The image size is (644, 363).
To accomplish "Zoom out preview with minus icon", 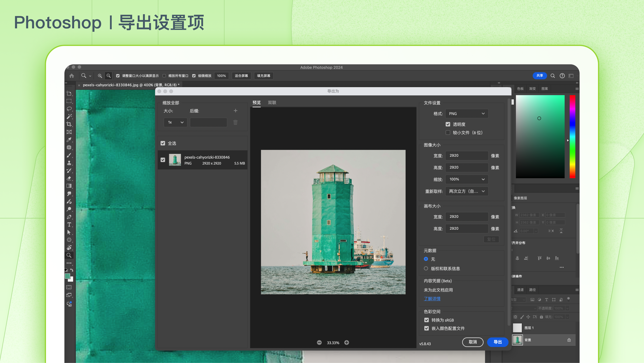I will (x=319, y=343).
